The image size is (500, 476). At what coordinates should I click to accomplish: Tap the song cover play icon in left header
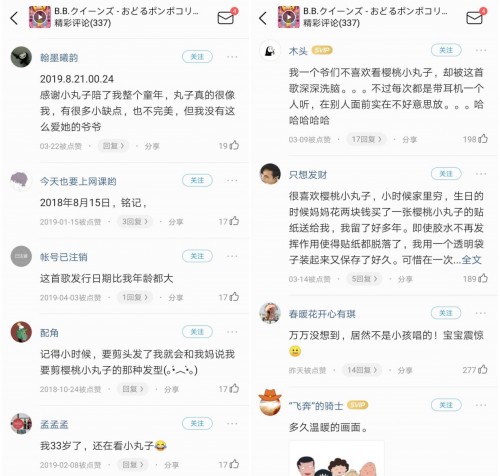pos(40,17)
